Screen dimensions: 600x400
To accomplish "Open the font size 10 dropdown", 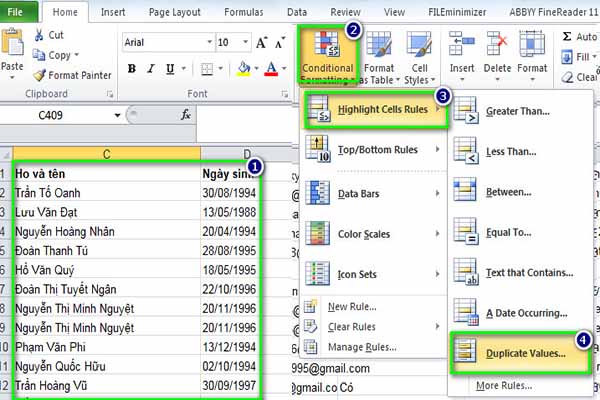I will coord(245,42).
